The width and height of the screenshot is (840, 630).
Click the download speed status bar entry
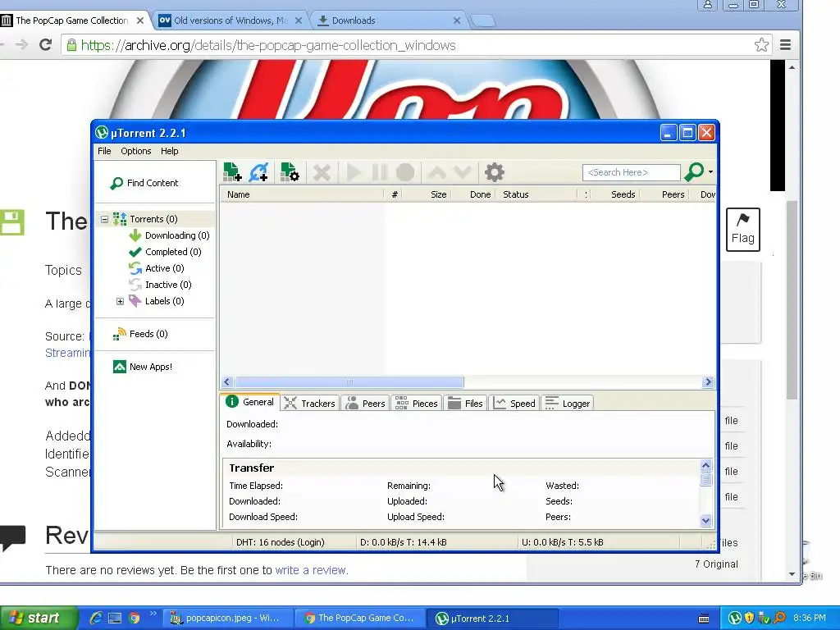pos(404,542)
